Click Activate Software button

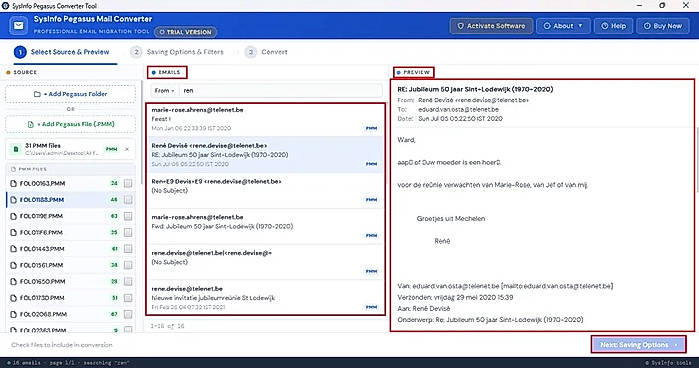coord(491,26)
